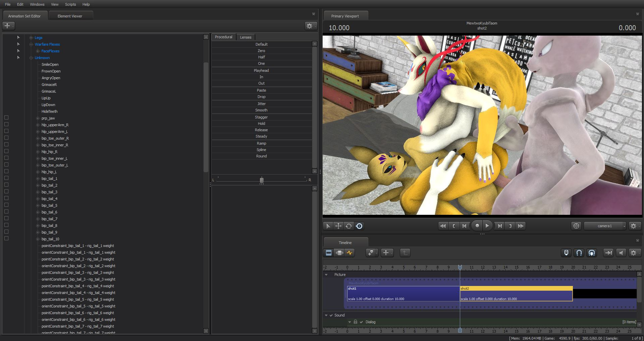Select the shot1 clip in the timeline

[x=404, y=293]
